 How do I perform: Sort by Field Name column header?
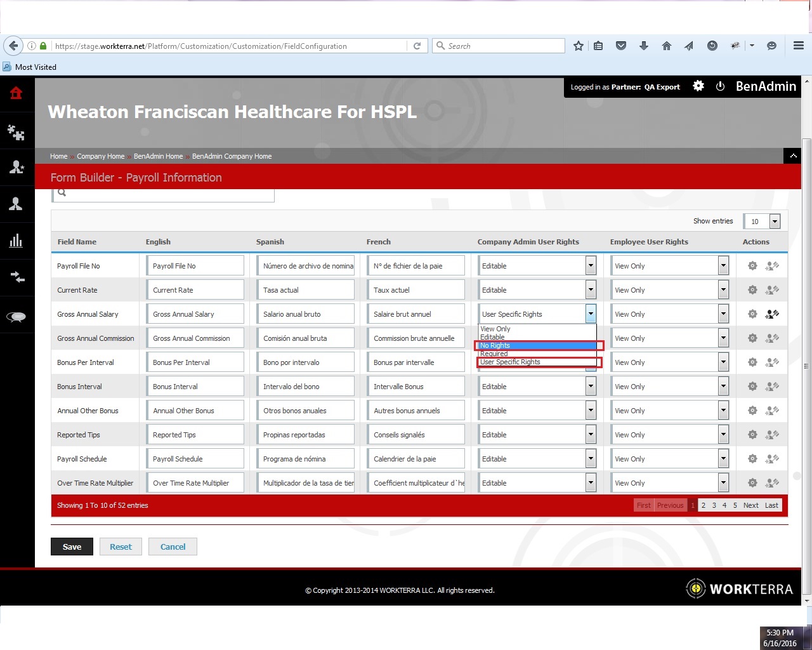tap(77, 242)
